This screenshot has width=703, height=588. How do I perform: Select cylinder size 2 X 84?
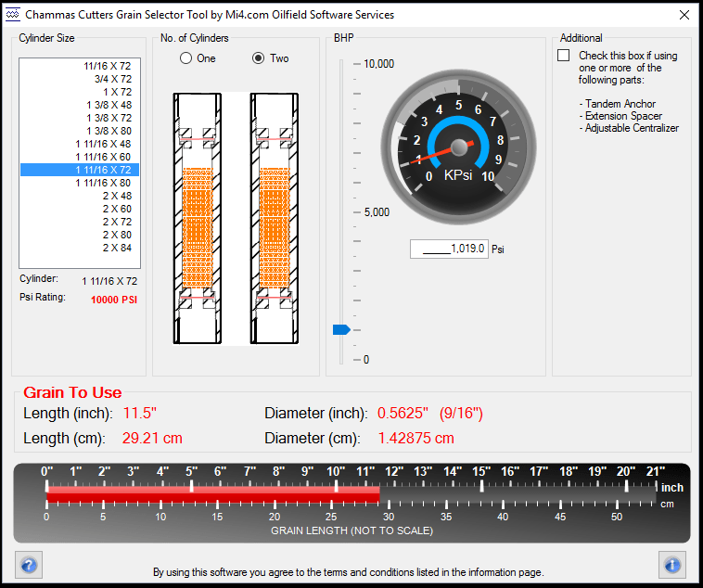pyautogui.click(x=80, y=248)
